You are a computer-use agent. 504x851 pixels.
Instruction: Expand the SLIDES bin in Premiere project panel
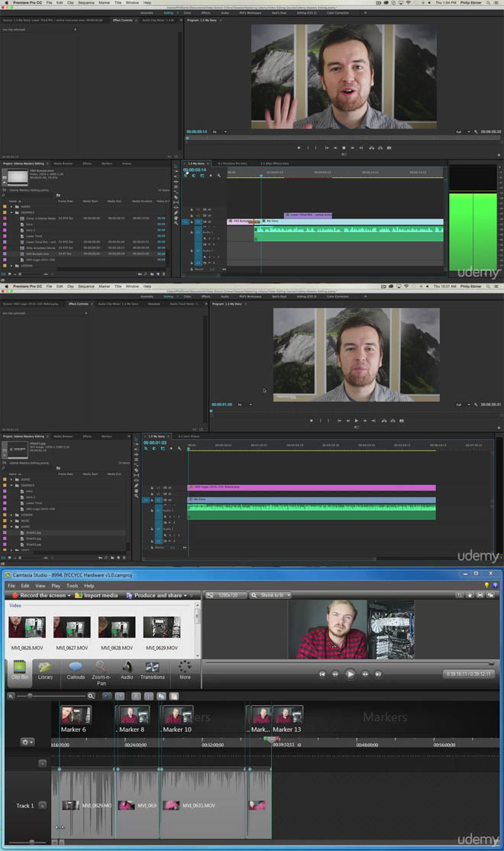point(11,526)
